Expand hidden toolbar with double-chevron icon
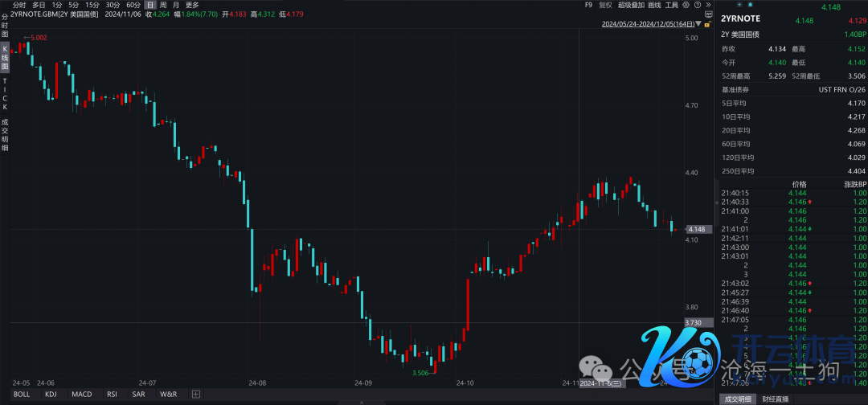This screenshot has width=868, height=405. point(706,5)
